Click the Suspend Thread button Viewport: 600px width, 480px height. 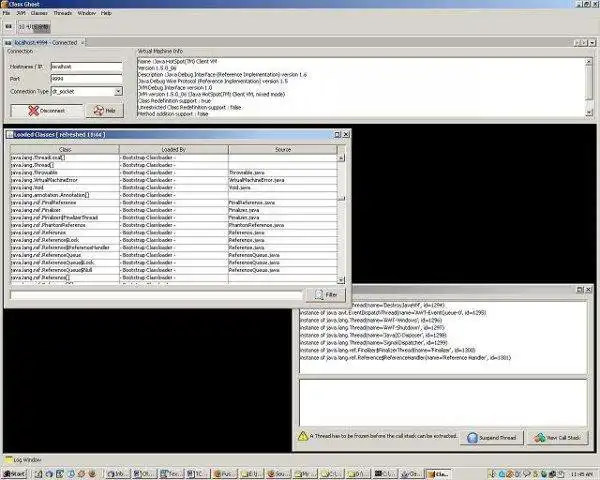click(491, 438)
